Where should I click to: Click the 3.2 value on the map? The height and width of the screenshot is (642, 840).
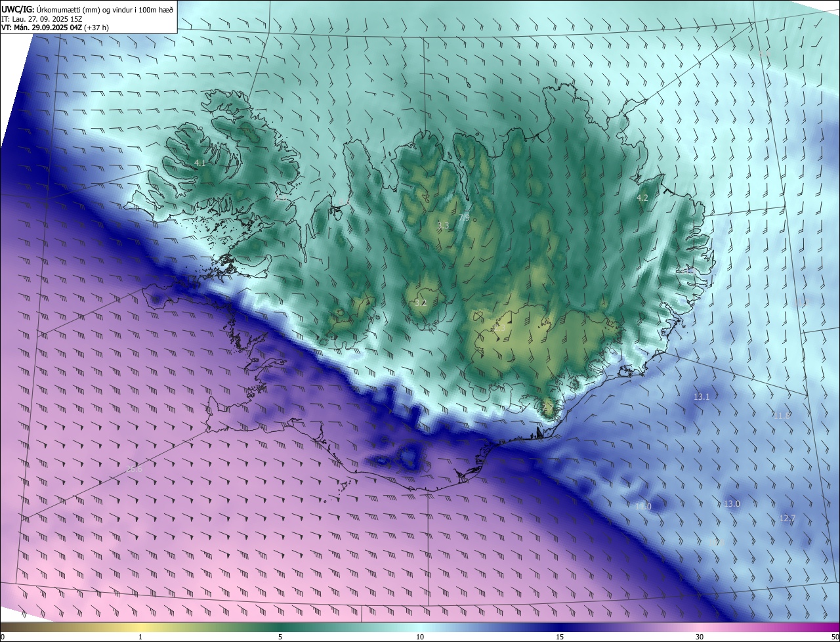pos(421,303)
